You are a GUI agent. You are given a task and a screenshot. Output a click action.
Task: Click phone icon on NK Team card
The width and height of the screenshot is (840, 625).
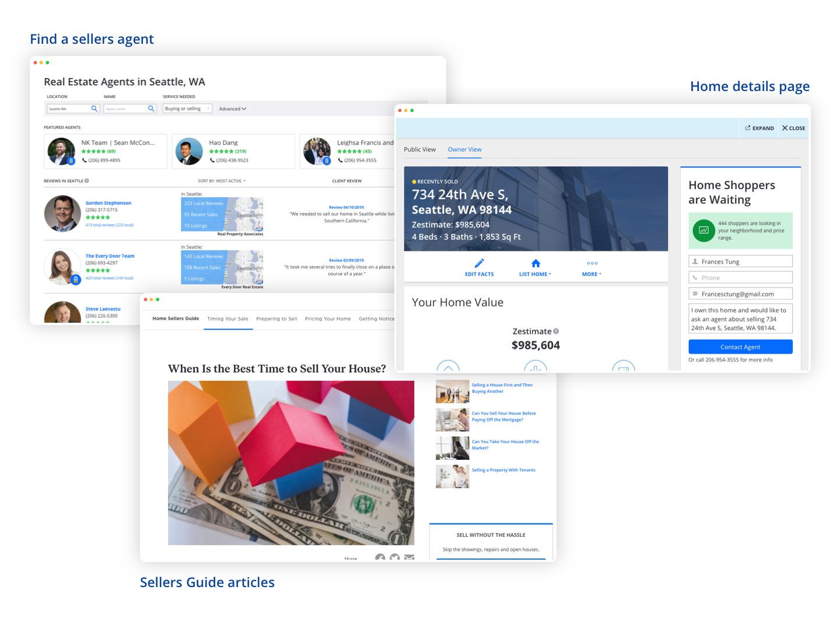pos(85,160)
